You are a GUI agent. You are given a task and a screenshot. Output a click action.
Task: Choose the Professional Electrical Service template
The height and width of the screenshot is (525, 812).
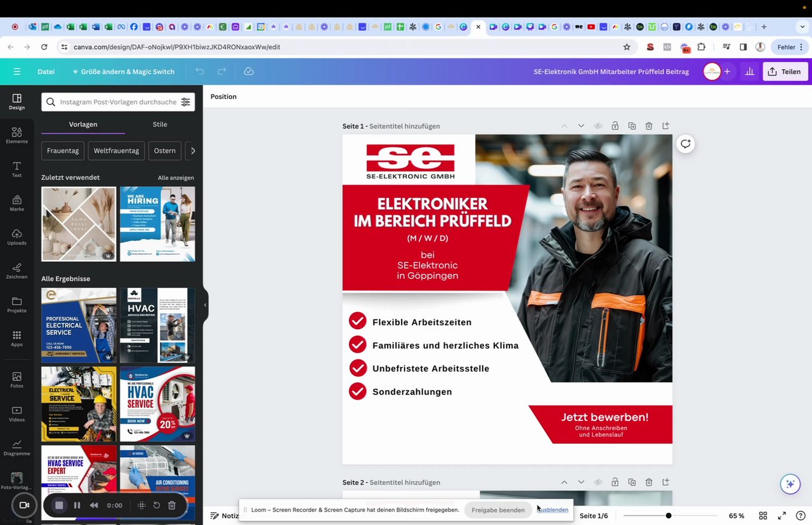pyautogui.click(x=79, y=325)
